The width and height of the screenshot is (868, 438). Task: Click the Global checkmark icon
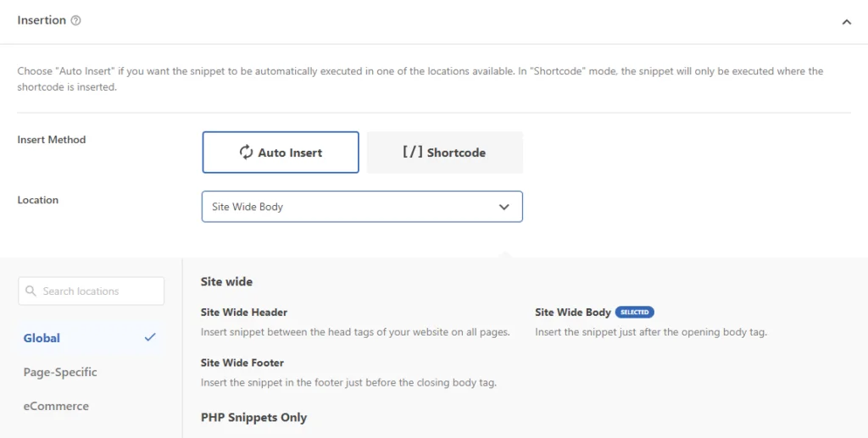[150, 337]
